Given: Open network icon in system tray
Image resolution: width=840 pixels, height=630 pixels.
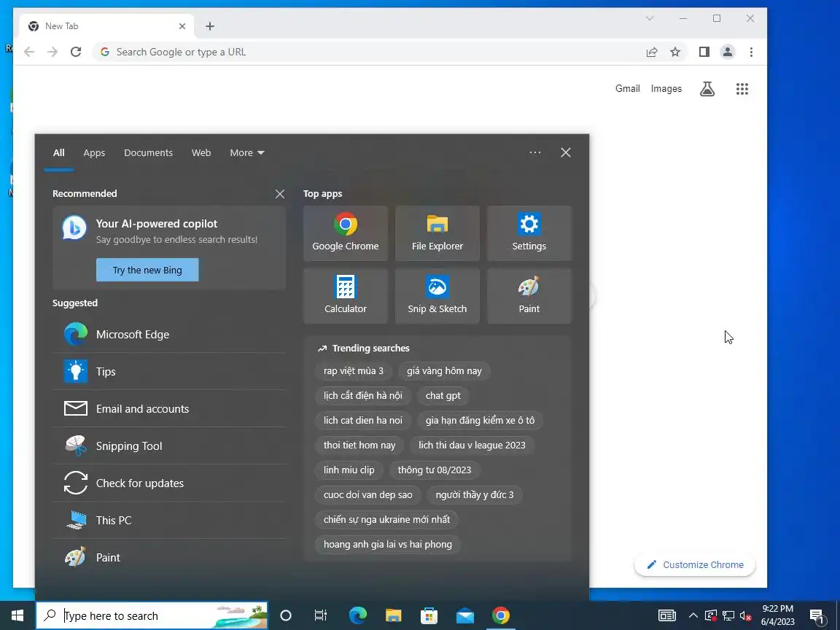Looking at the screenshot, I should (728, 615).
